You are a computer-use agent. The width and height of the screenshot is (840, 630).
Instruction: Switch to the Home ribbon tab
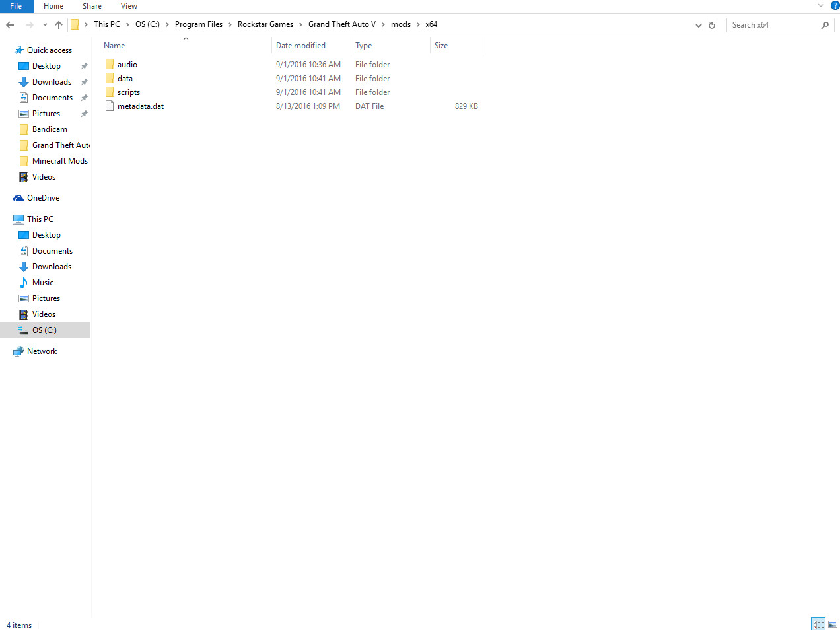pyautogui.click(x=53, y=6)
